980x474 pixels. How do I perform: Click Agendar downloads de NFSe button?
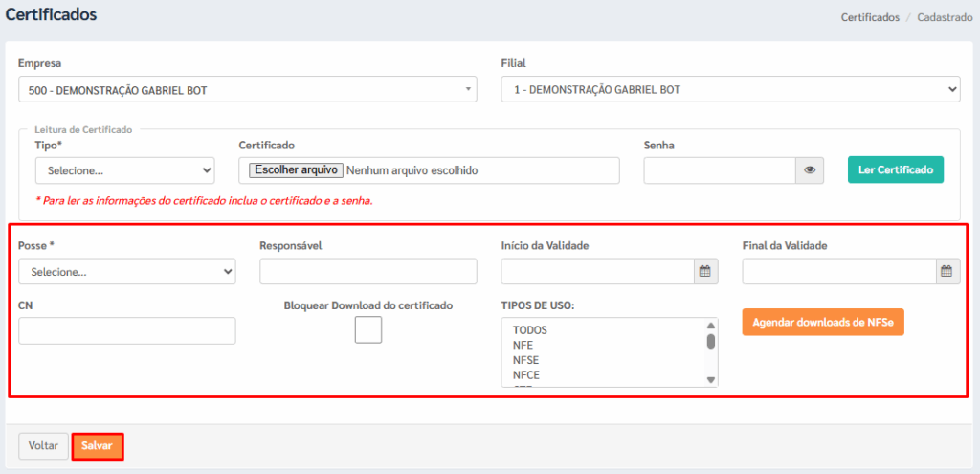point(823,323)
